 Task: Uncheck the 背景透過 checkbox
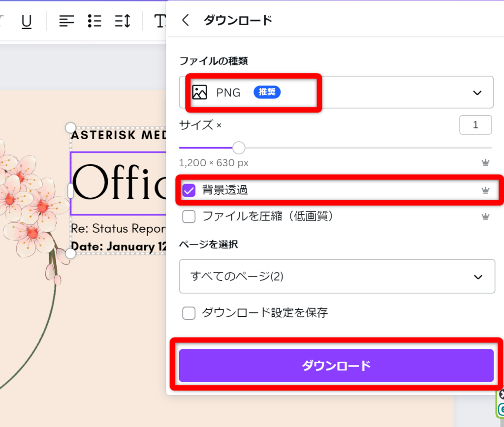[189, 190]
